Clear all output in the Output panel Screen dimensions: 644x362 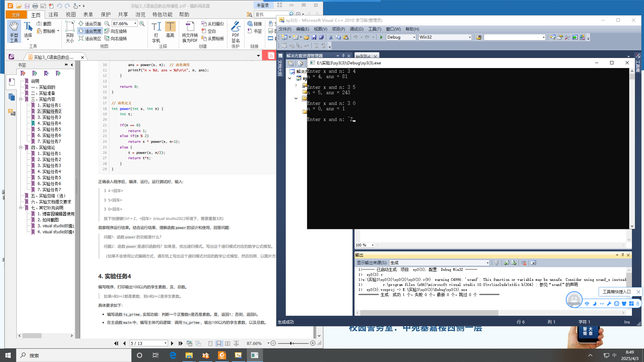click(524, 263)
